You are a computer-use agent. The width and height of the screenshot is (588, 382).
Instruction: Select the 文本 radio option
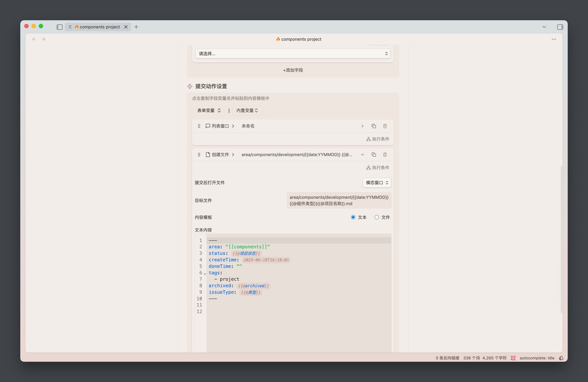click(x=353, y=217)
